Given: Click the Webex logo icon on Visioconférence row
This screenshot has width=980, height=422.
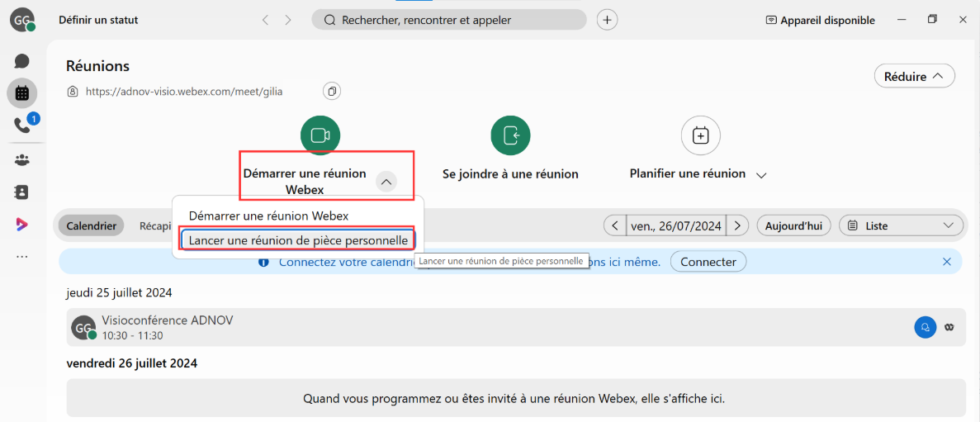Looking at the screenshot, I should click(949, 326).
